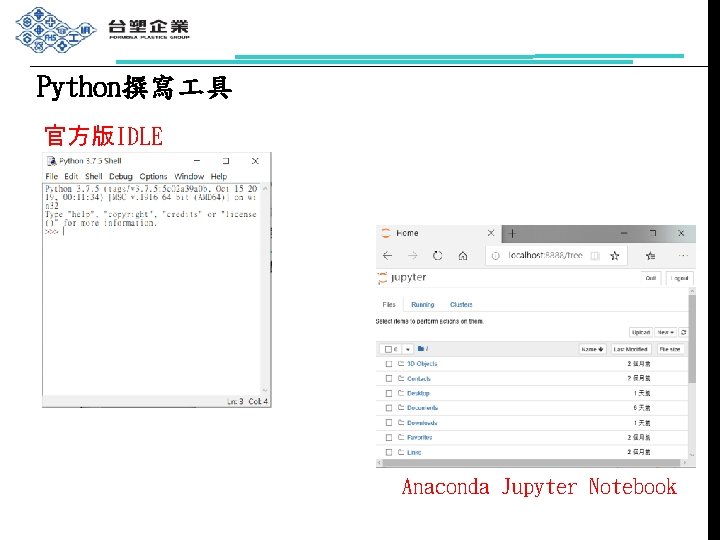
Task: Click the Upload button in Jupyter
Action: point(641,332)
